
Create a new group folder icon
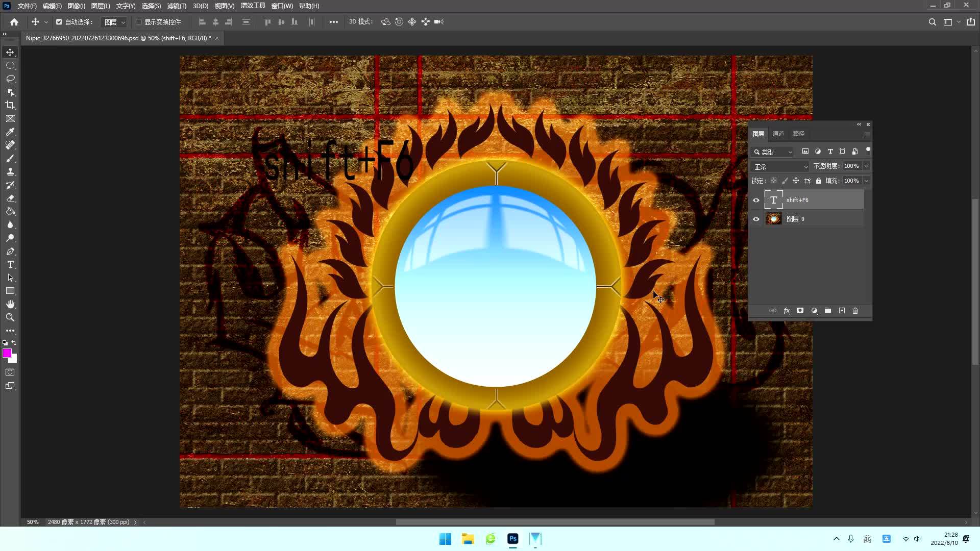(x=828, y=311)
